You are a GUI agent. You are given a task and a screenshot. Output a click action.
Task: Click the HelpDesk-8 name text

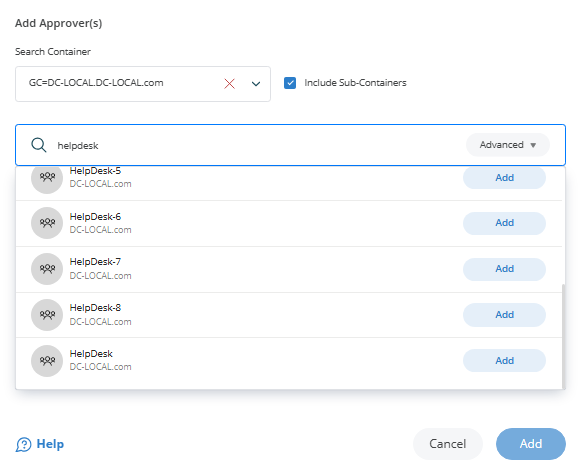click(95, 308)
